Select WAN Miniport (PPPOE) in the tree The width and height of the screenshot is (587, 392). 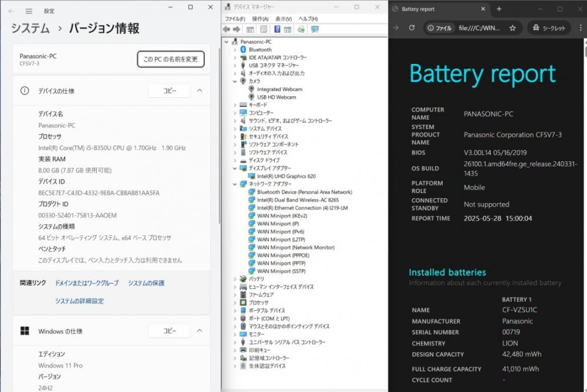(x=284, y=255)
